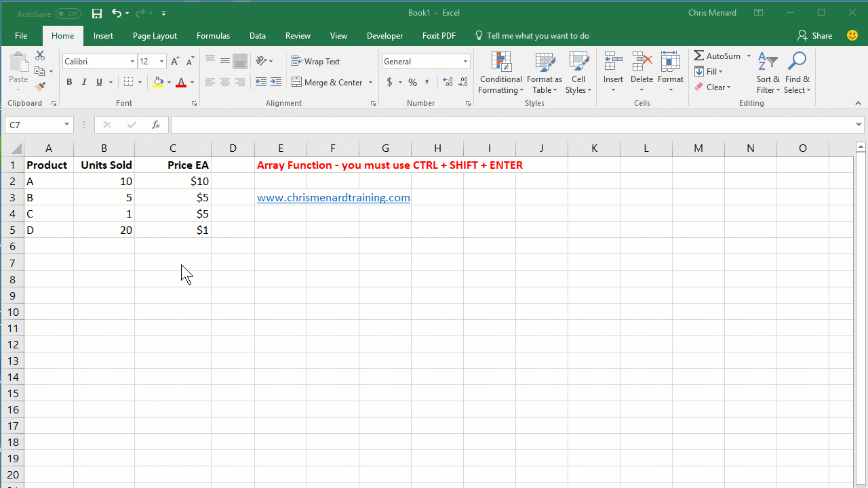Toggle Underline formatting
Screen dimensions: 868x488
[x=99, y=83]
